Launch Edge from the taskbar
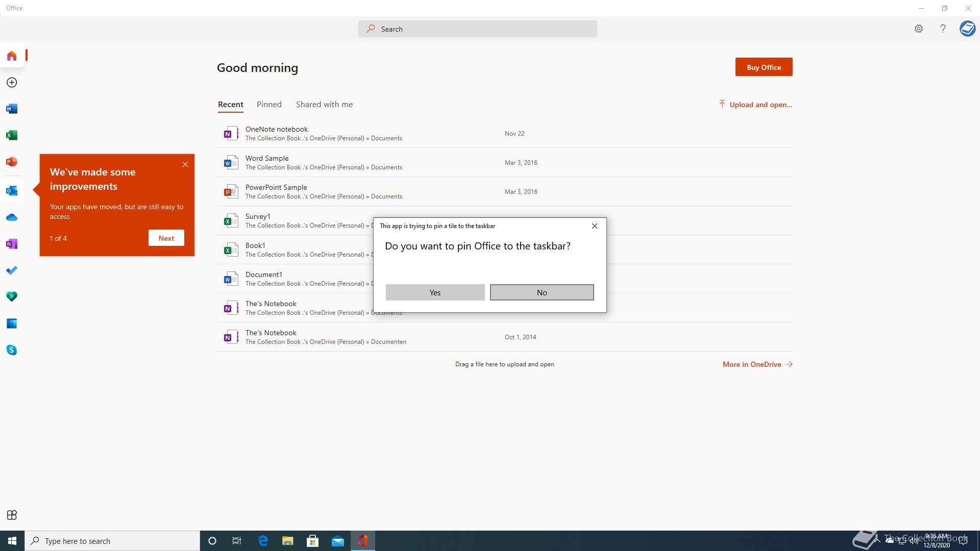Image resolution: width=980 pixels, height=551 pixels. coord(263,541)
